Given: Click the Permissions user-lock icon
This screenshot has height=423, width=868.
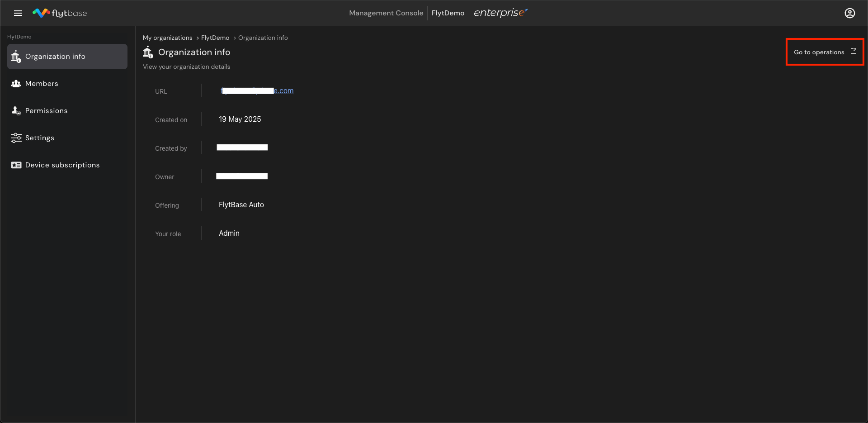Looking at the screenshot, I should 16,111.
